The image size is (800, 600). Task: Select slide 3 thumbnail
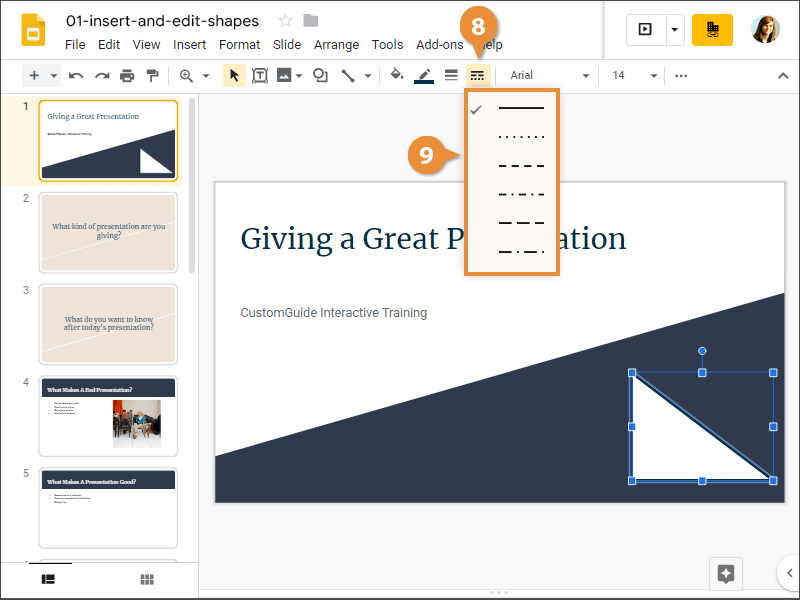click(x=108, y=324)
